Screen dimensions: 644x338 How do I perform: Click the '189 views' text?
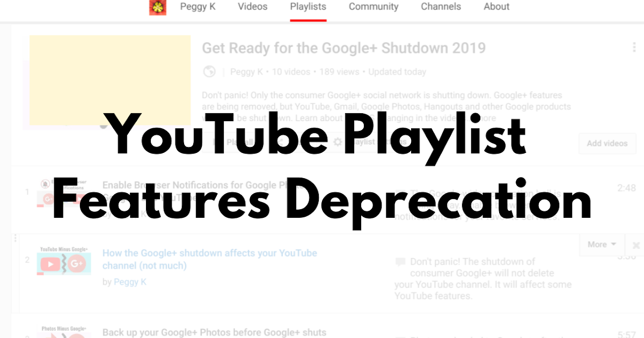[339, 72]
